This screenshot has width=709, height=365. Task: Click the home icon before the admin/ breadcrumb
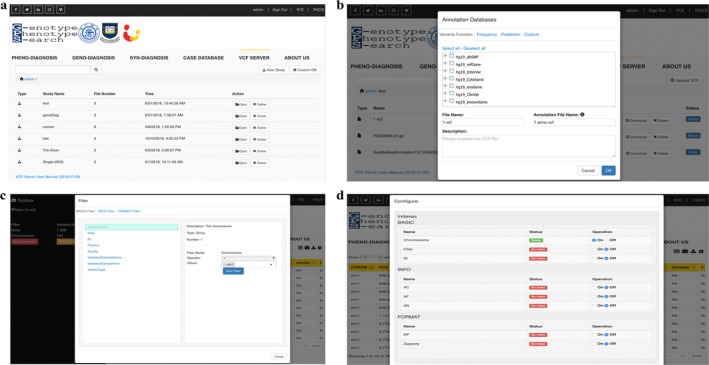click(21, 79)
